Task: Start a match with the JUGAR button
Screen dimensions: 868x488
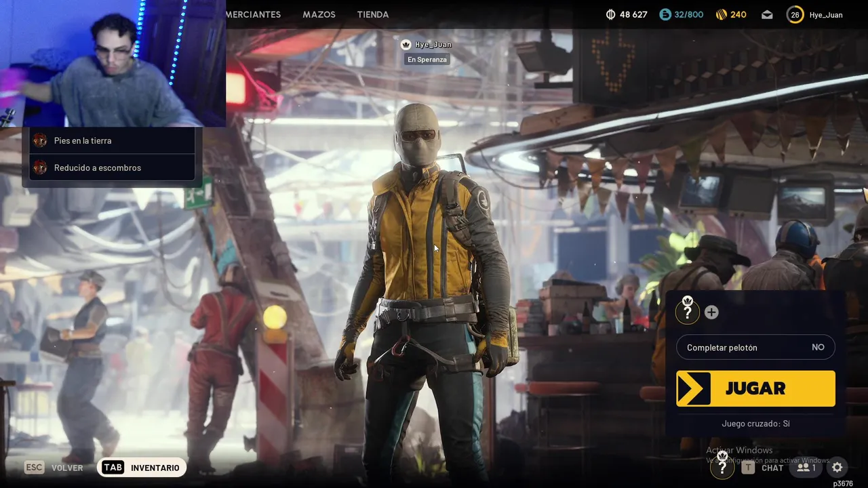Action: 755,388
